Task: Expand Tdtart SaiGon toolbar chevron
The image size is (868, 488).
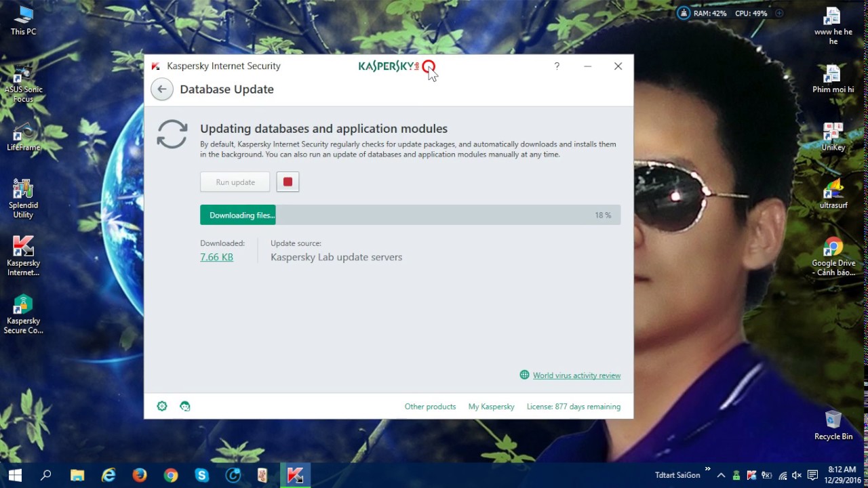Action: click(x=707, y=469)
